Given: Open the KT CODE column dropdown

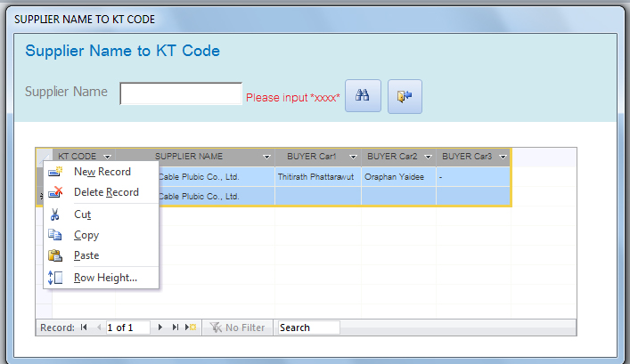Looking at the screenshot, I should [108, 157].
